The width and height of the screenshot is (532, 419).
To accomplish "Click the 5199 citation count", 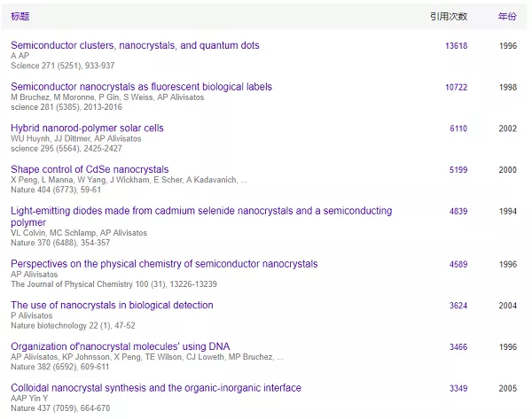I will [x=458, y=170].
